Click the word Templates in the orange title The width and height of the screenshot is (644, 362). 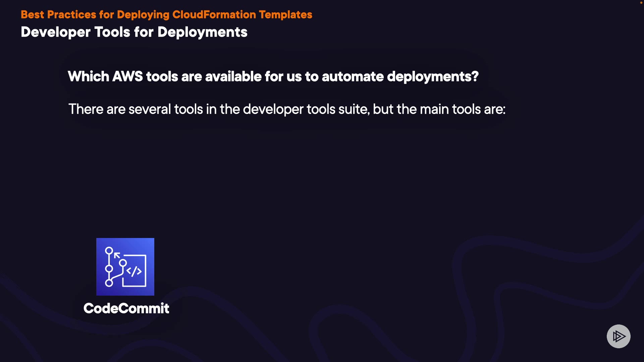(285, 15)
